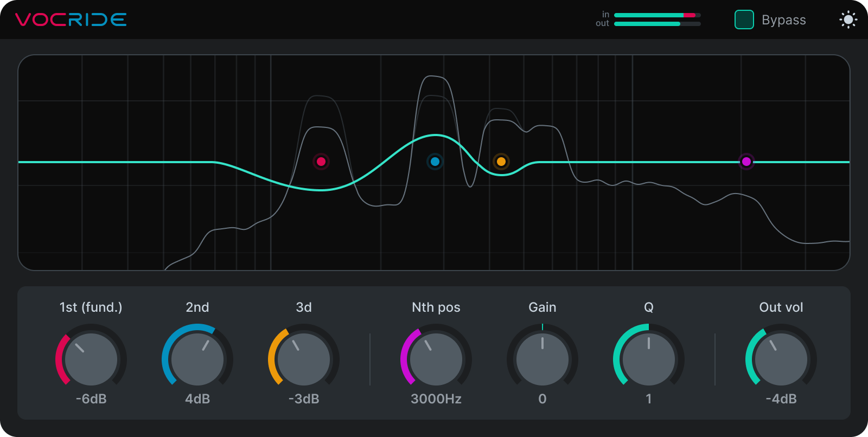
Task: Click the 'Nth pos' label
Action: click(x=436, y=307)
